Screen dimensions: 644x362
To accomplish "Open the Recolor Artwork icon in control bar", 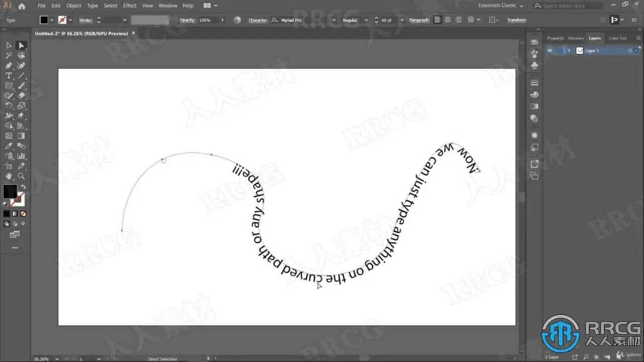I will tap(237, 20).
